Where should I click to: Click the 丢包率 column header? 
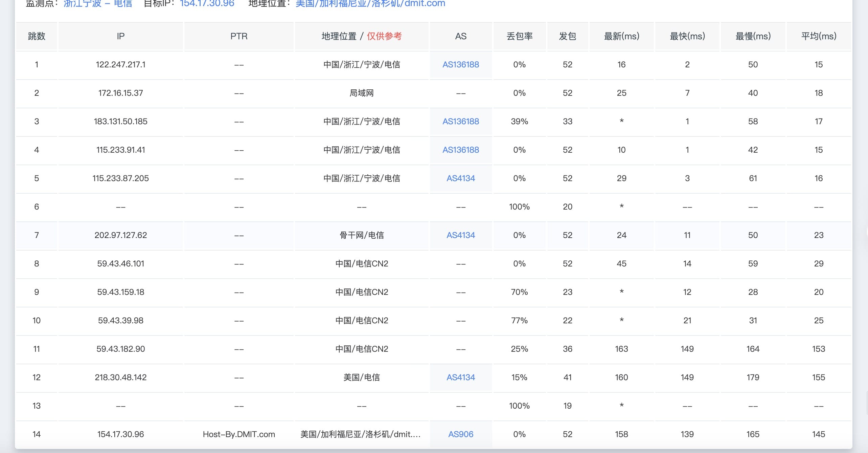point(519,36)
